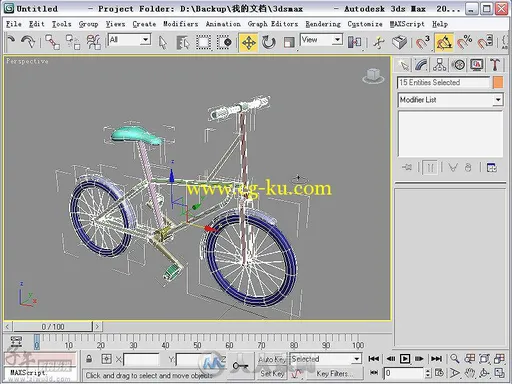Select the Select and Link tool

click(52, 42)
